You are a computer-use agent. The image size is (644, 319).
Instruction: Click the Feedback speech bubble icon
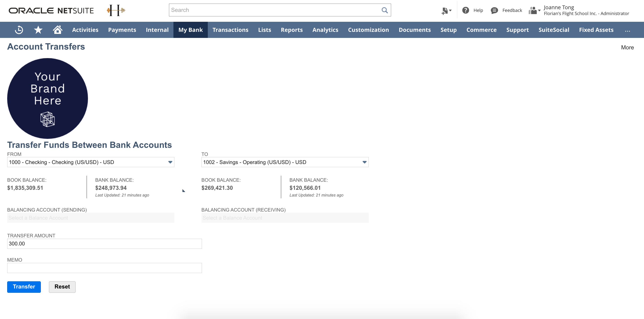tap(494, 10)
